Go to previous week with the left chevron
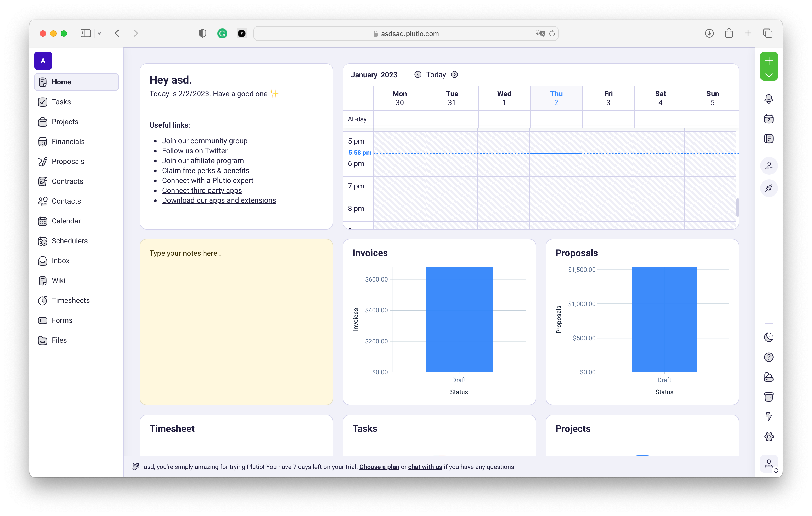 pyautogui.click(x=418, y=74)
